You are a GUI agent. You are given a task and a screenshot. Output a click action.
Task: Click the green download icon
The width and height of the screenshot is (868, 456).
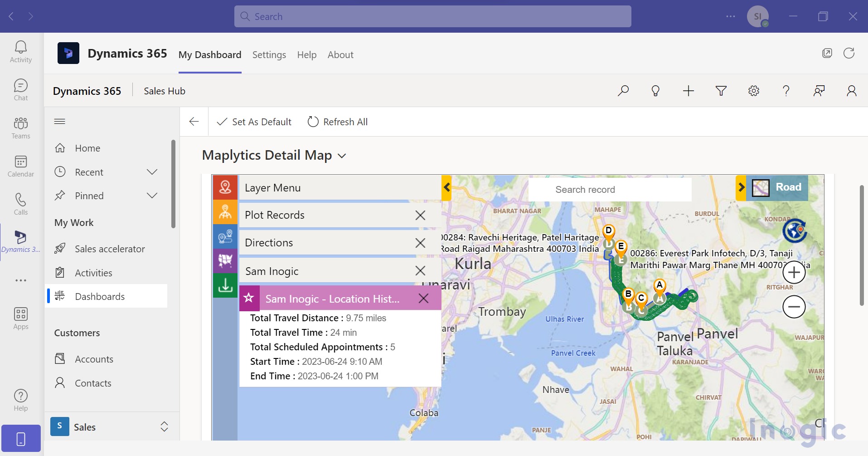[x=225, y=285]
